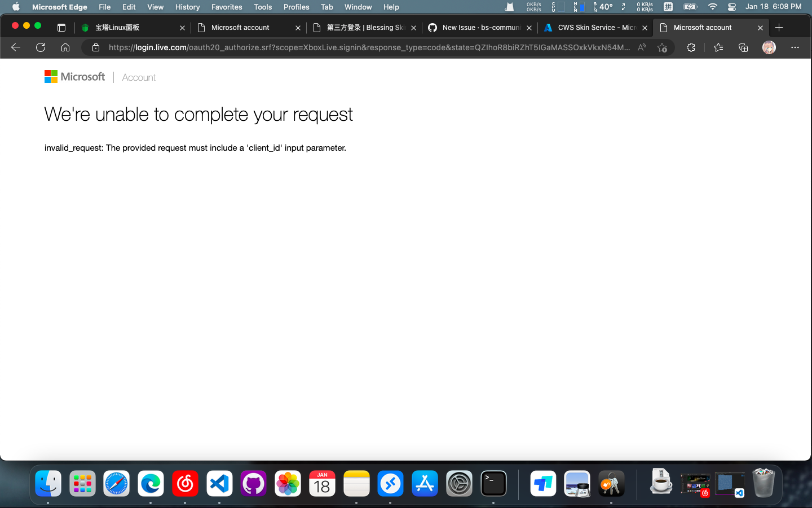Click the Wi-Fi icon in menu bar

712,7
